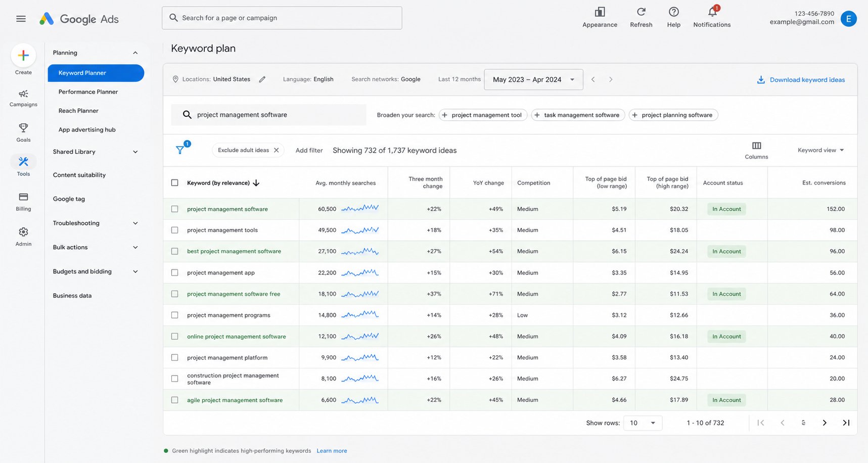Edit locations with the pencil icon

tap(262, 79)
